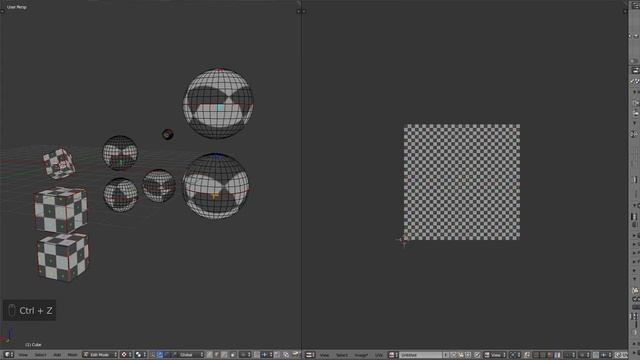Select UV edge selection mode
This screenshot has width=640, height=360.
pos(542,355)
